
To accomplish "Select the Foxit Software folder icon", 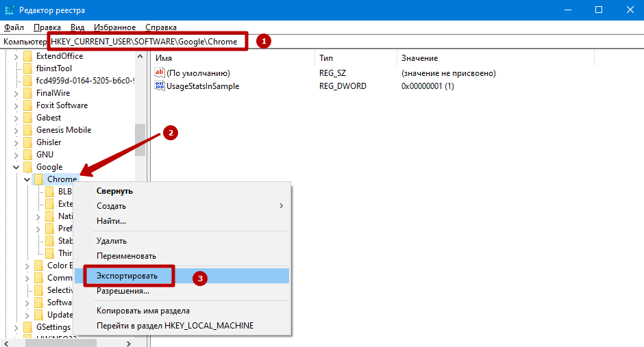I will click(x=27, y=105).
